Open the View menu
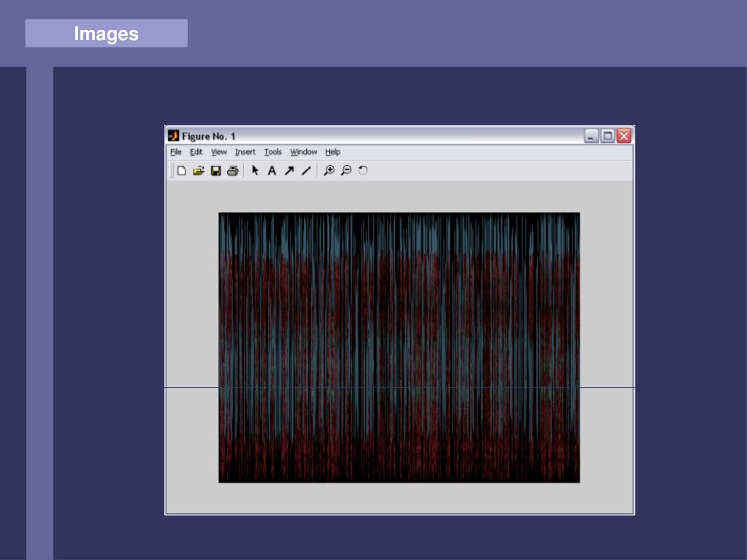 tap(218, 152)
